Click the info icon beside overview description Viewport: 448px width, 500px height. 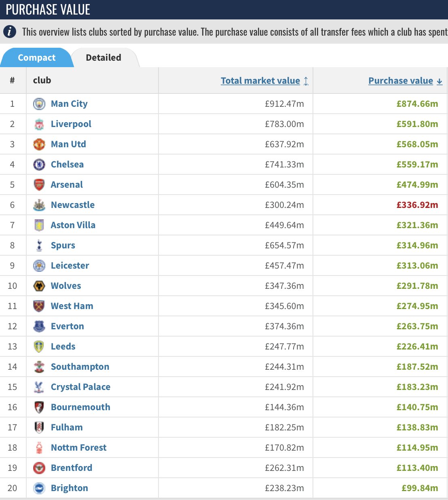click(x=10, y=32)
